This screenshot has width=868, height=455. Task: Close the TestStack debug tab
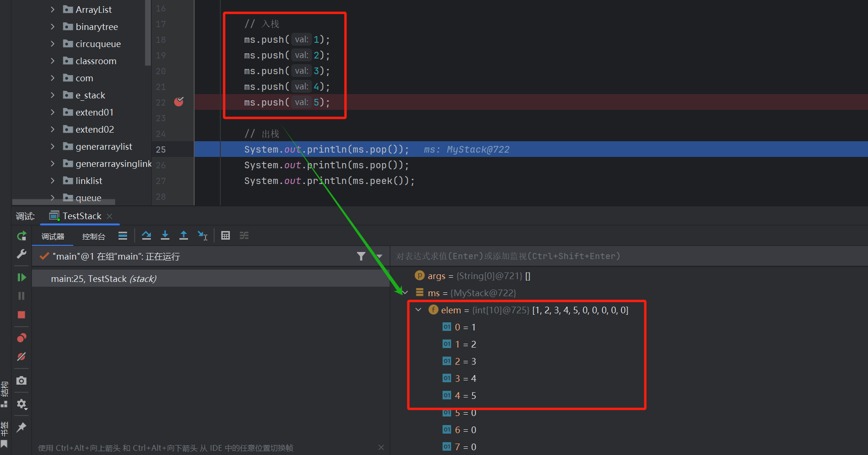click(x=109, y=216)
